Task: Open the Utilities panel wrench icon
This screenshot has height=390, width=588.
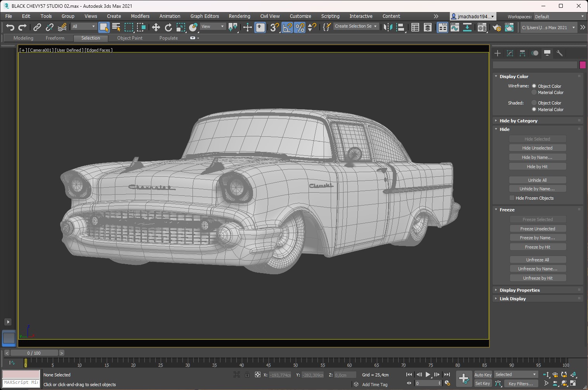Action: coord(559,53)
